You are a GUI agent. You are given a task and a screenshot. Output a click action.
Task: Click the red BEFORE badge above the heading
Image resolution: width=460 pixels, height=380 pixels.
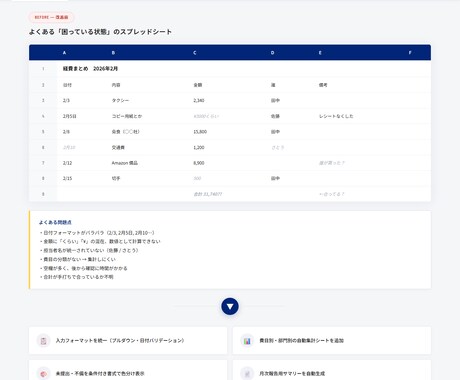pyautogui.click(x=51, y=17)
